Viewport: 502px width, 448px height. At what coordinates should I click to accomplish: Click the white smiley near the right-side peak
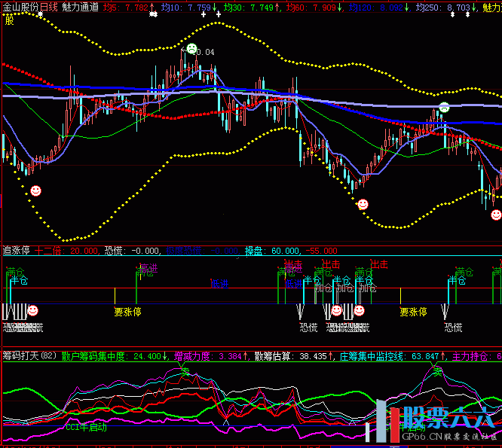coord(445,108)
